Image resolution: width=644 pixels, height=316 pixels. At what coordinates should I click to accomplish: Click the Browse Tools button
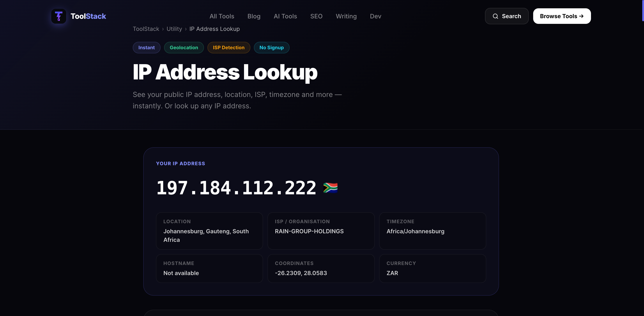562,16
